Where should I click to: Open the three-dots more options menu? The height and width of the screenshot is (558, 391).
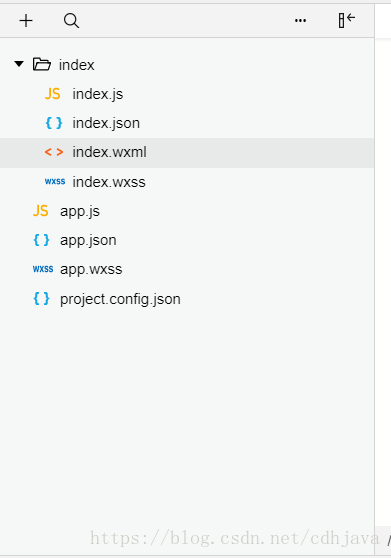[x=300, y=21]
